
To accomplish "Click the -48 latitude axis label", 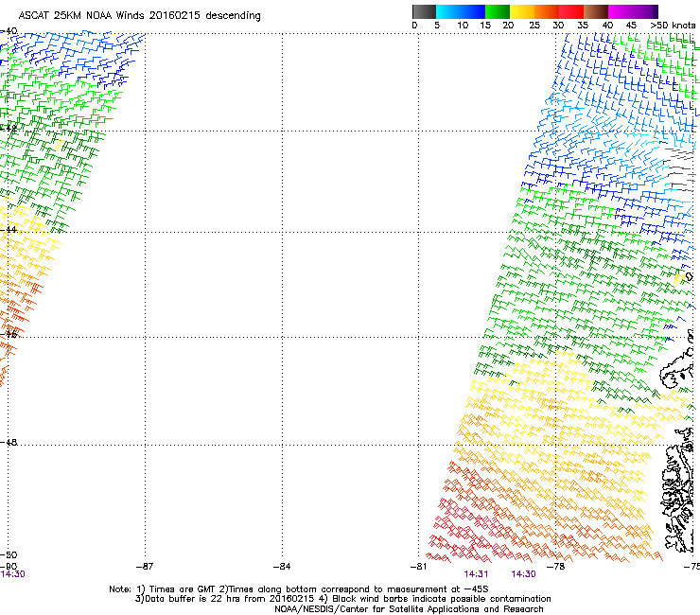I will [x=9, y=442].
